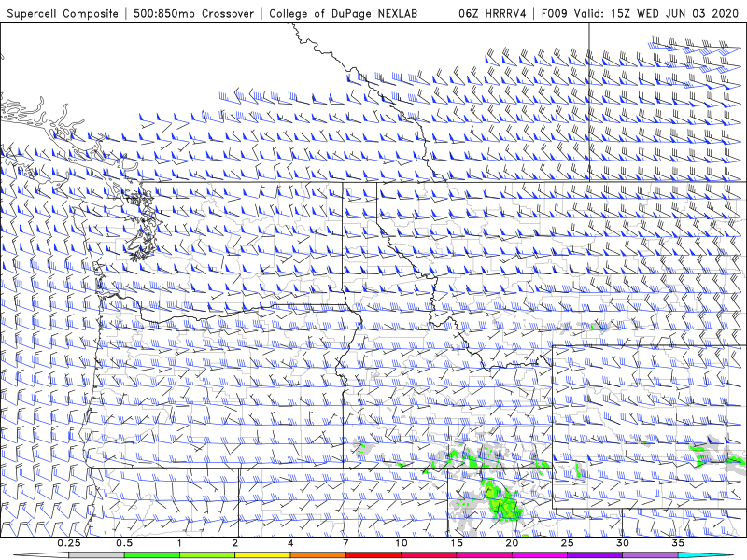Click the 0.5 color scale label
The width and height of the screenshot is (747, 560).
click(x=124, y=543)
